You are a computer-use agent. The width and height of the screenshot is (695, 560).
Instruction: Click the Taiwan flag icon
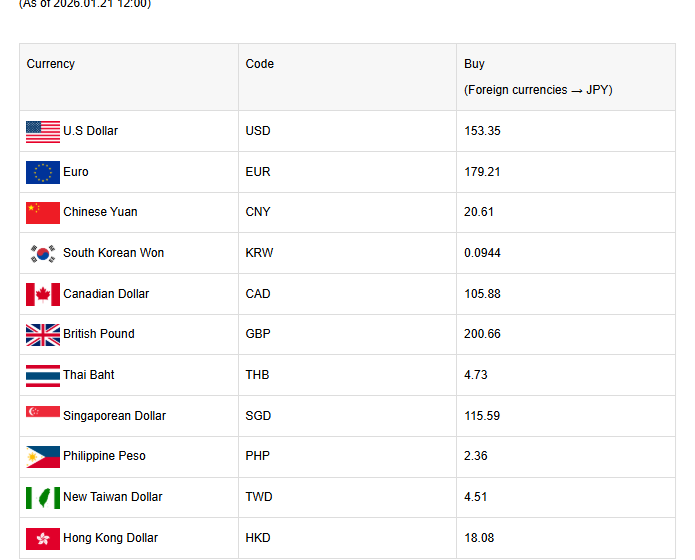click(43, 497)
